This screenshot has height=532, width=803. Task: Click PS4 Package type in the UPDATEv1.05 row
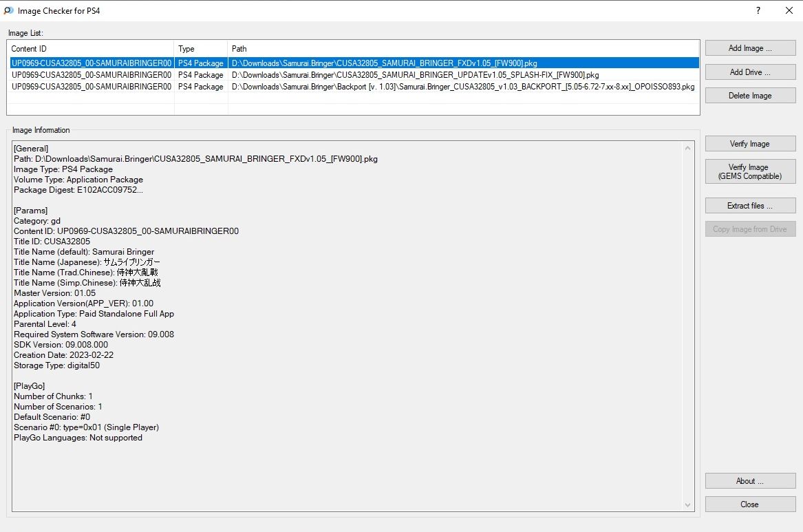click(201, 75)
